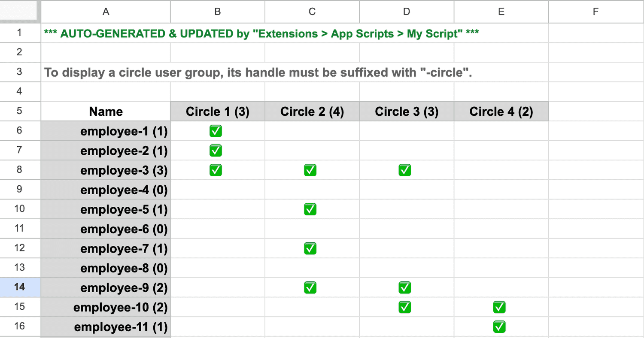Select column B header
This screenshot has height=338, width=644.
coord(218,12)
